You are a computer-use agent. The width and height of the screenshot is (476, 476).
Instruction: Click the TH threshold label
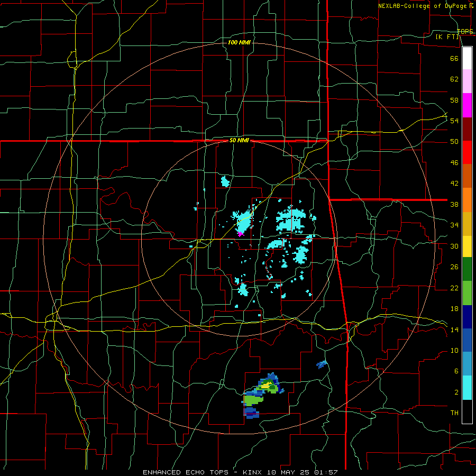click(454, 413)
